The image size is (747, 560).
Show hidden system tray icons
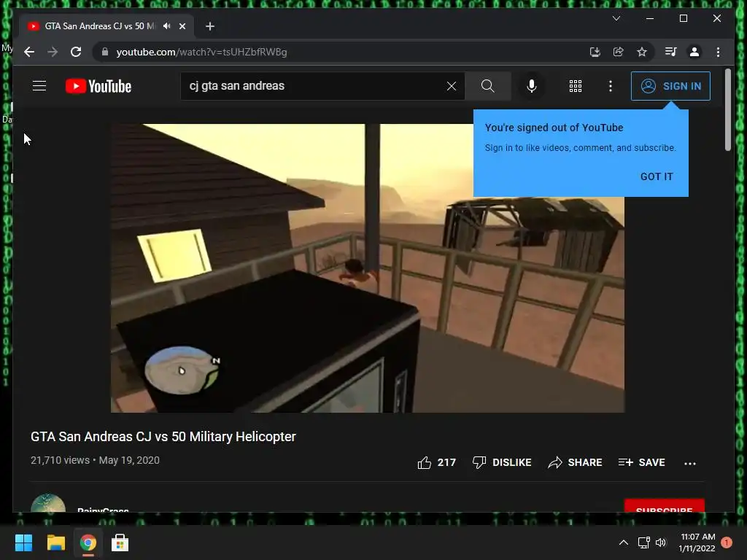point(623,542)
